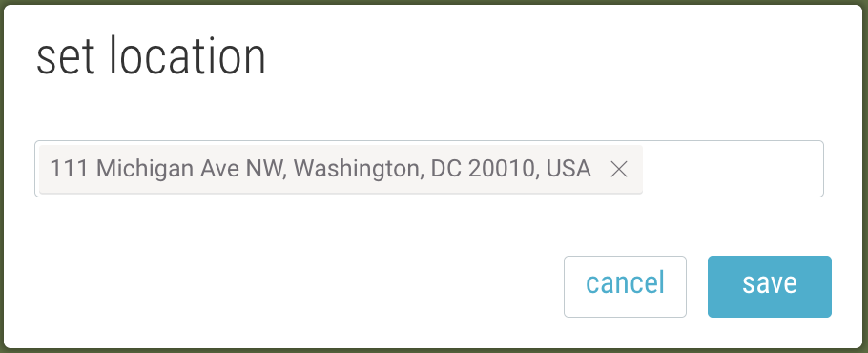Click the "set location" dialog heading

pos(151,56)
